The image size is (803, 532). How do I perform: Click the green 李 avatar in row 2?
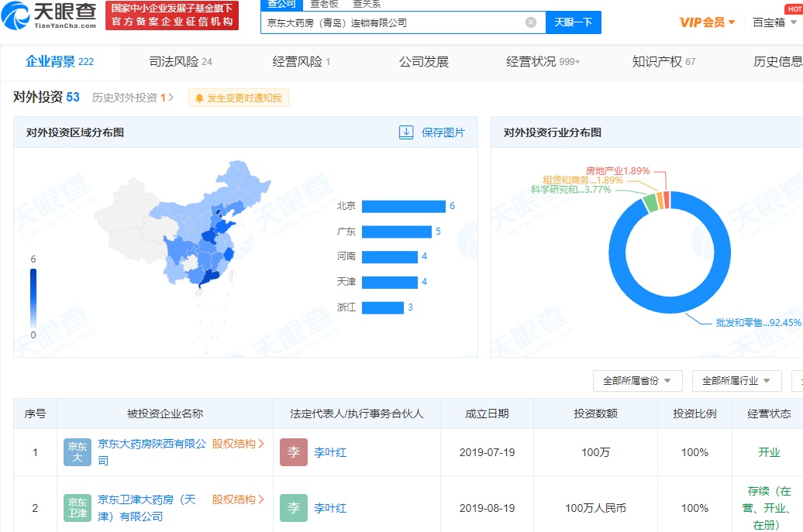[x=294, y=508]
